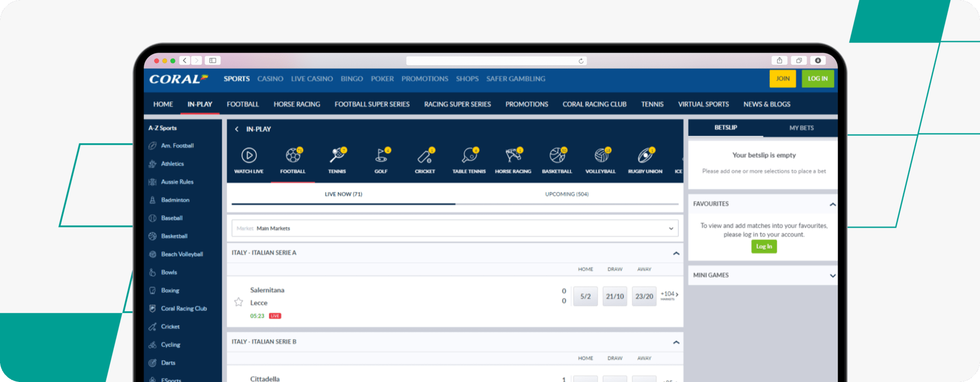
Task: Open Coral Racing Club navigation link
Action: point(595,104)
